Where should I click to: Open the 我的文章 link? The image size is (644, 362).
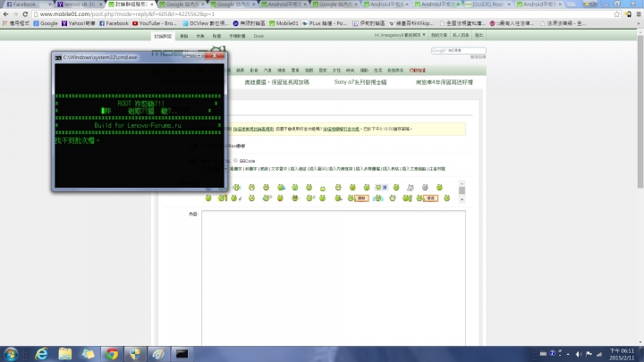[x=439, y=35]
